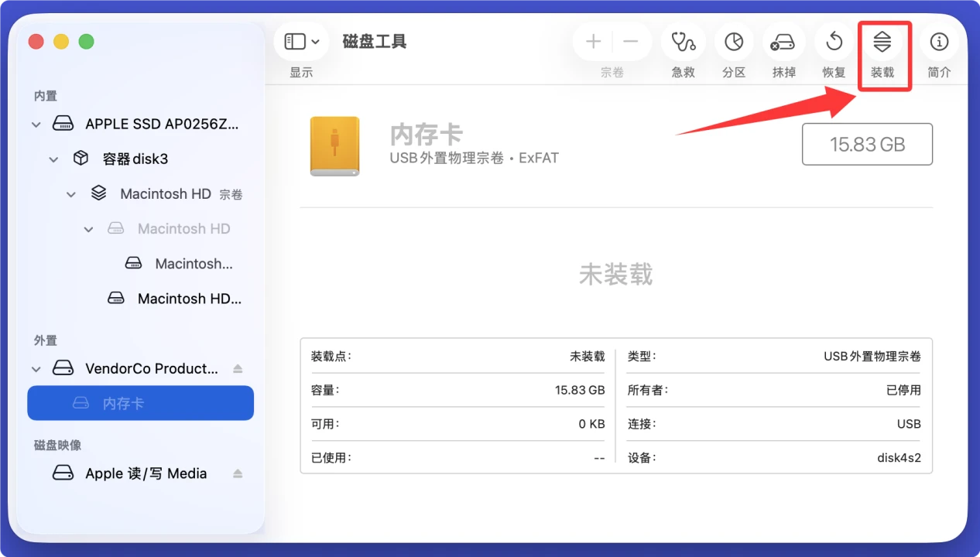Viewport: 980px width, 557px height.
Task: Run 急救 (First Aid) on the disk
Action: [683, 42]
